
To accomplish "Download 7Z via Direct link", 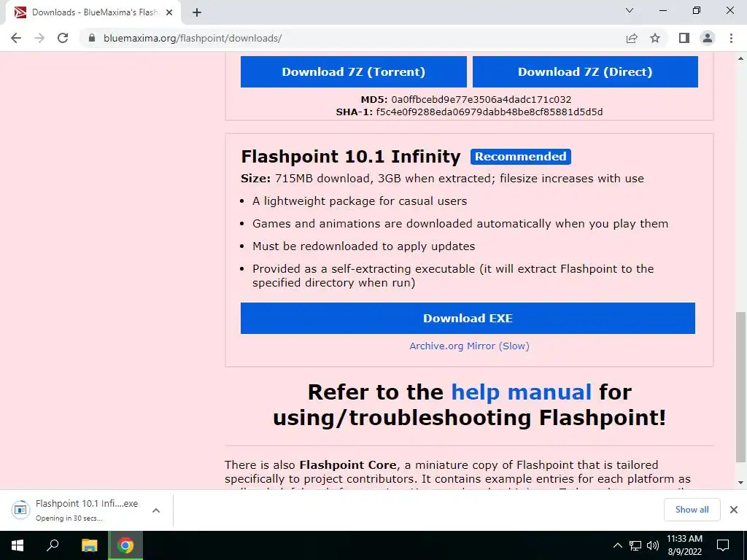I will click(x=585, y=72).
